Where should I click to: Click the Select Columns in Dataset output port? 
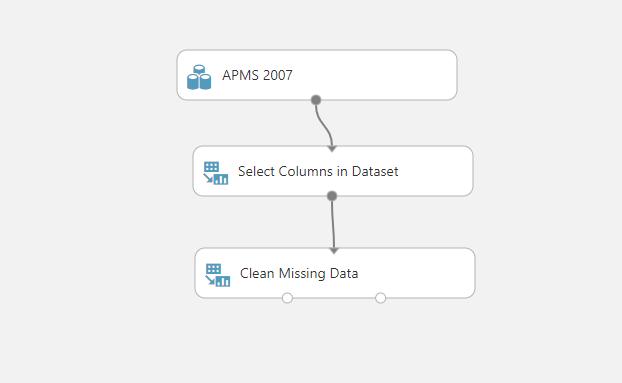click(332, 196)
